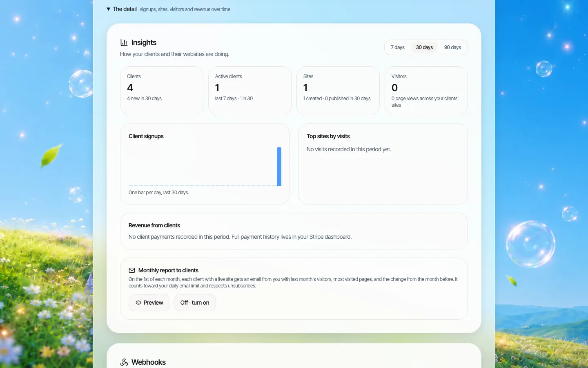Turn on the monthly report toggle button
The image size is (588, 368).
195,303
